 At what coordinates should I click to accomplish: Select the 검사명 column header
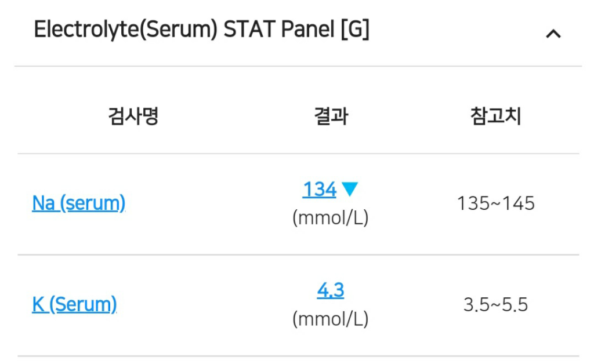coord(133,117)
